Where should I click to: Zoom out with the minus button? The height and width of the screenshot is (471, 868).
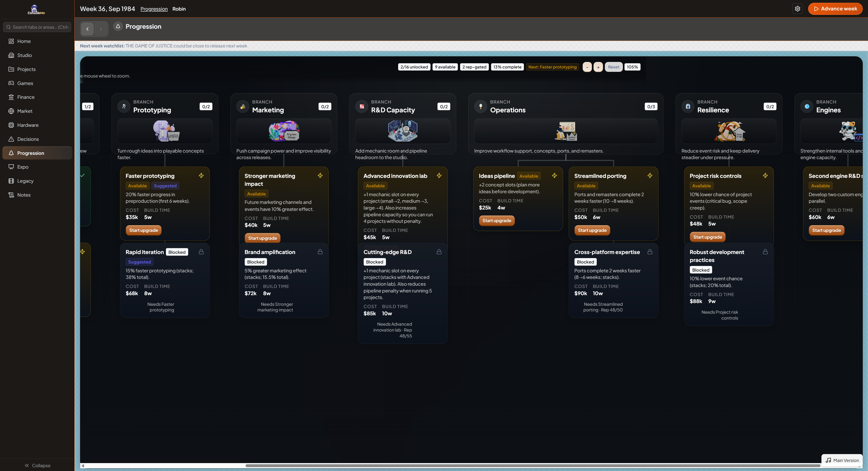pos(587,67)
